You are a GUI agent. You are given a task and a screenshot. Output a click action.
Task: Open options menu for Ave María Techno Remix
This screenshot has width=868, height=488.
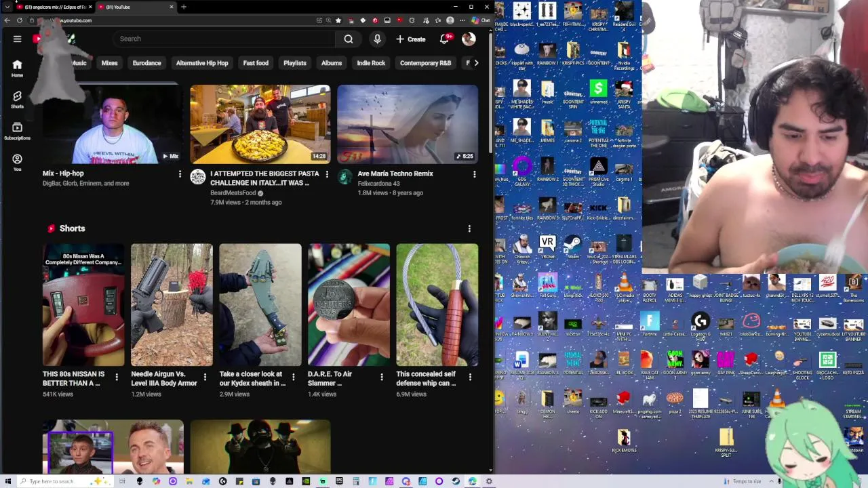coord(474,175)
